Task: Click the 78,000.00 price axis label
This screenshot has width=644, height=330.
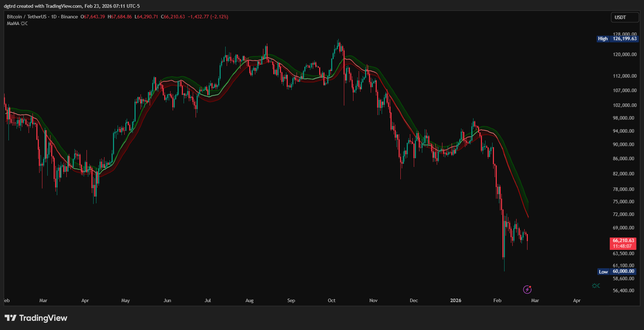Action: click(x=624, y=189)
